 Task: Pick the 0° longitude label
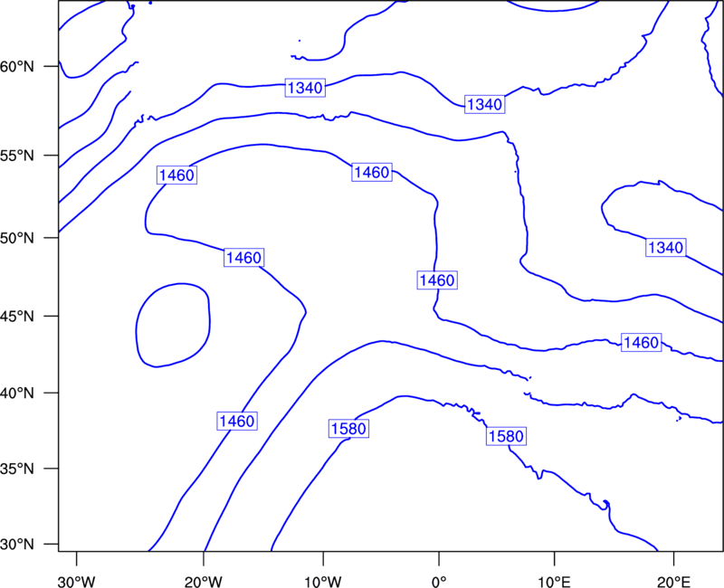point(439,582)
